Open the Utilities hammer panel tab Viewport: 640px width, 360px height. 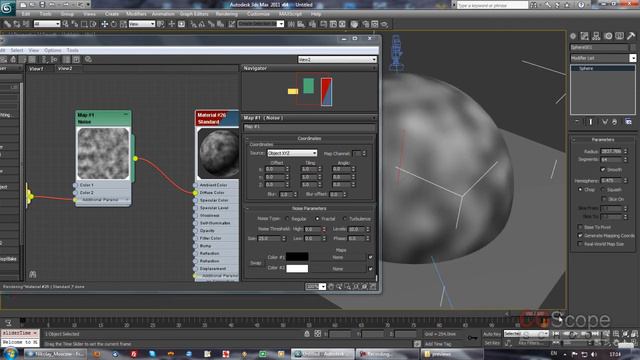click(631, 36)
